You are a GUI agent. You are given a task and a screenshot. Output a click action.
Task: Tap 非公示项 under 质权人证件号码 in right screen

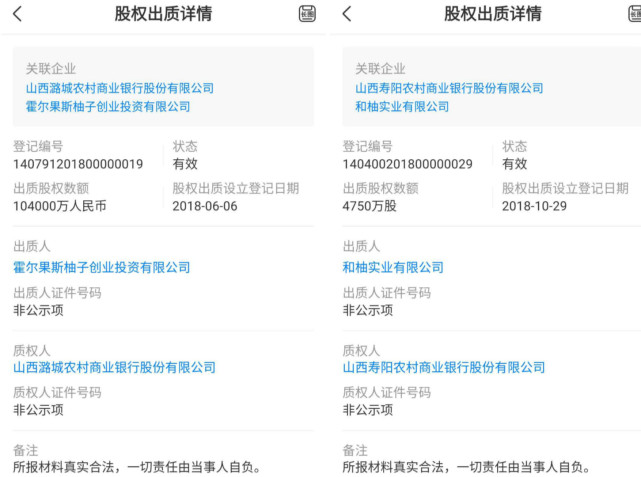click(368, 410)
